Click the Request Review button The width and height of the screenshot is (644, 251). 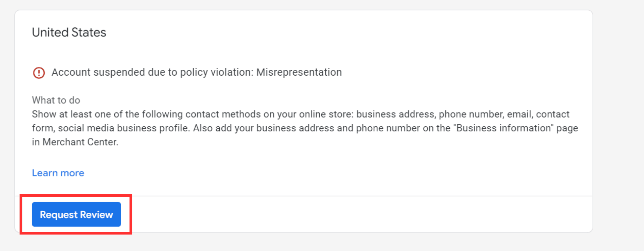76,214
